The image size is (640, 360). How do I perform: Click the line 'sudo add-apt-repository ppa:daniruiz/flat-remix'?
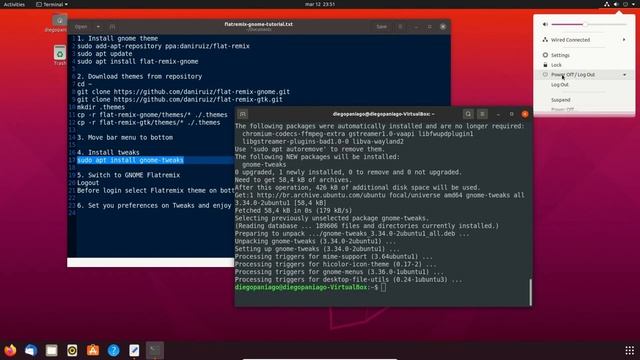pos(163,46)
